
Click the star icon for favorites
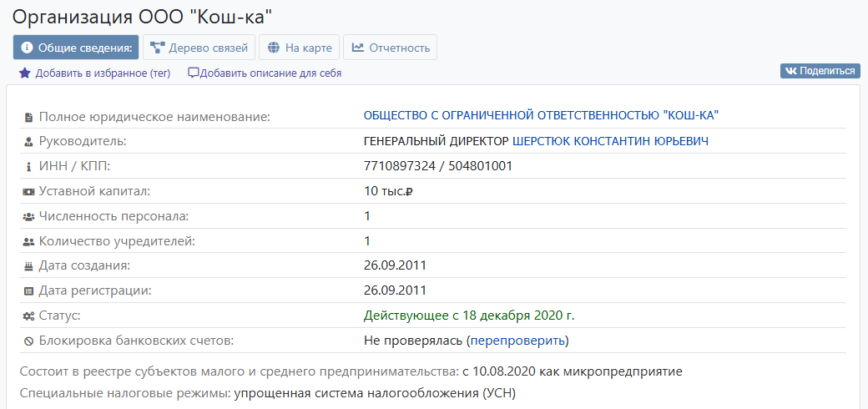point(25,73)
